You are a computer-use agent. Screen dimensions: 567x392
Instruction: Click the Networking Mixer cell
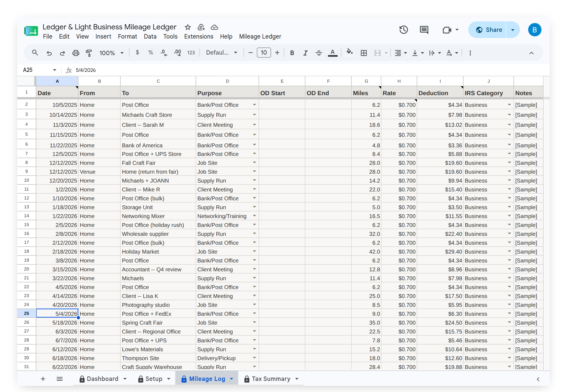click(x=158, y=216)
